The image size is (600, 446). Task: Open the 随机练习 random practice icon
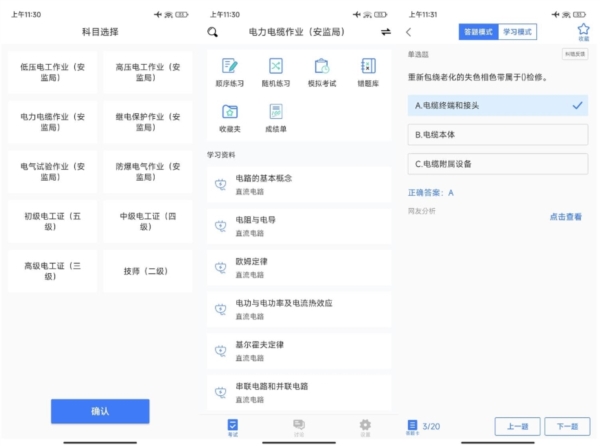click(x=276, y=66)
